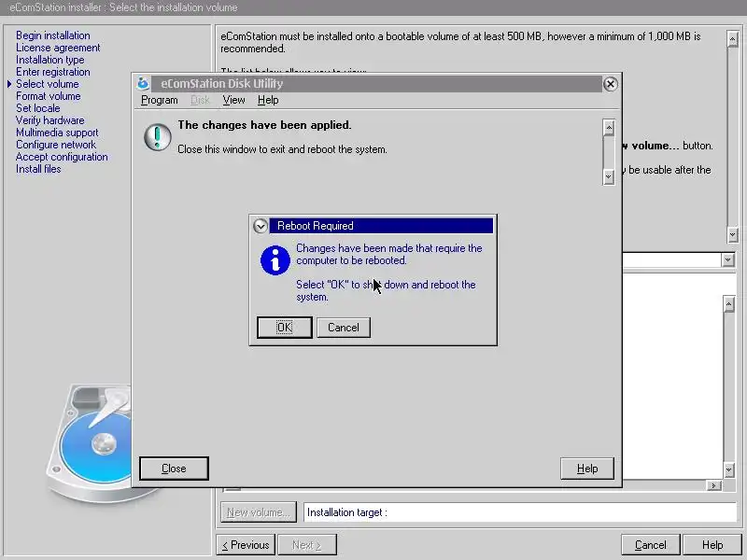The image size is (747, 560).
Task: Click New volume... button in installer
Action: tap(259, 512)
